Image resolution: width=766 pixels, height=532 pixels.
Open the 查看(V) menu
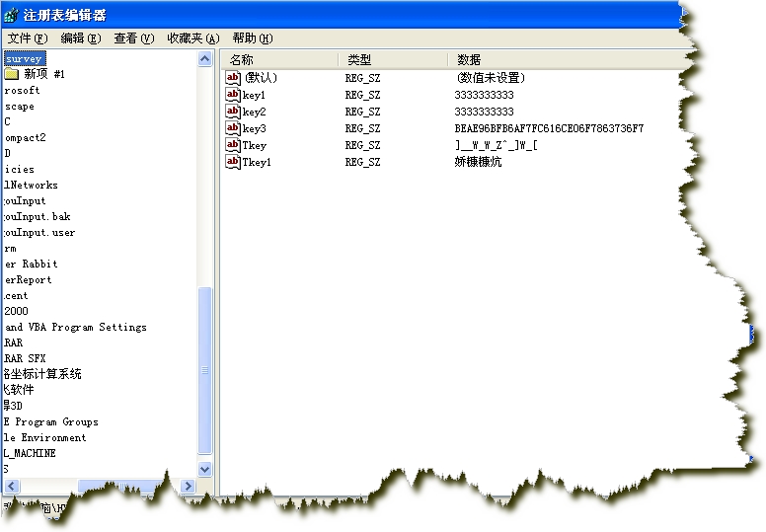[x=134, y=38]
